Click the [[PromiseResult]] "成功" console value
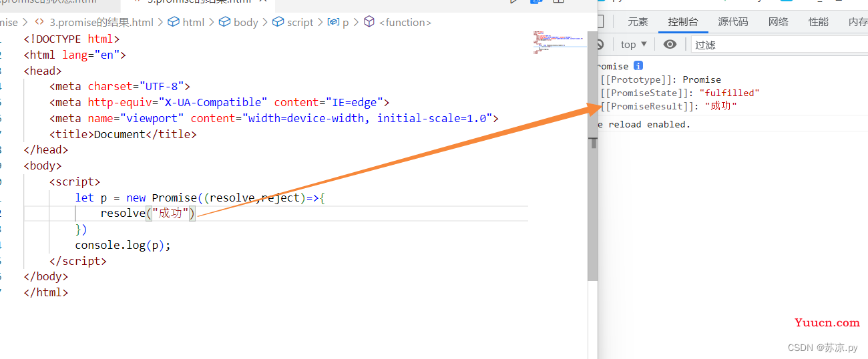 tap(721, 106)
